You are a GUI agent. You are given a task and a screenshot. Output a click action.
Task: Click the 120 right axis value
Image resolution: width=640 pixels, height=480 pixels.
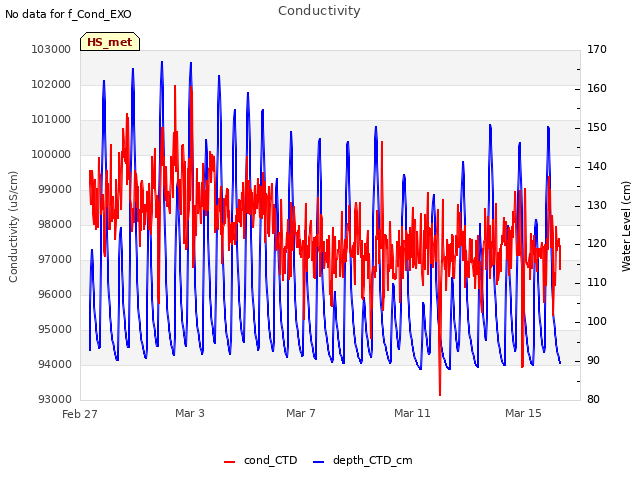(597, 244)
